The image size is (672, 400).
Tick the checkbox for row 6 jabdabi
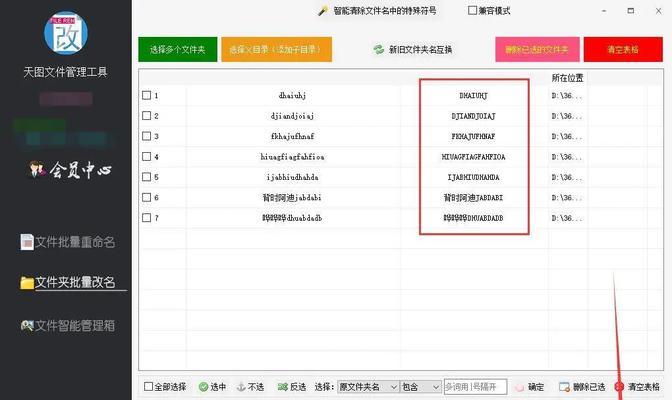tap(147, 197)
